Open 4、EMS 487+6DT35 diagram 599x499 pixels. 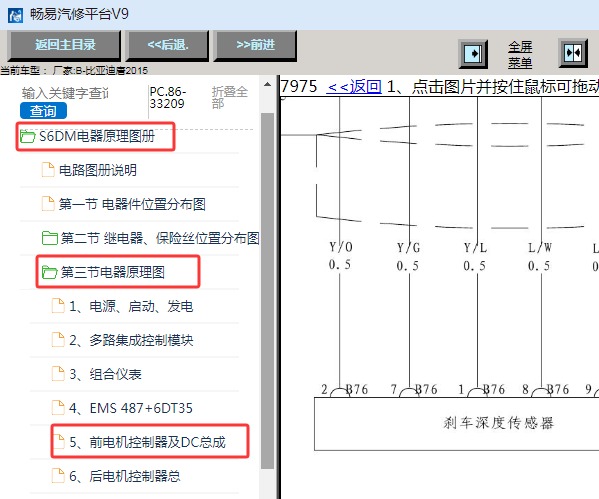point(131,408)
